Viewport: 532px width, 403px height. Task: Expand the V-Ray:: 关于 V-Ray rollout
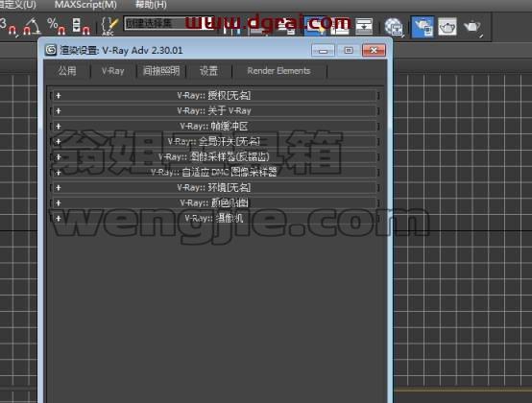214,111
